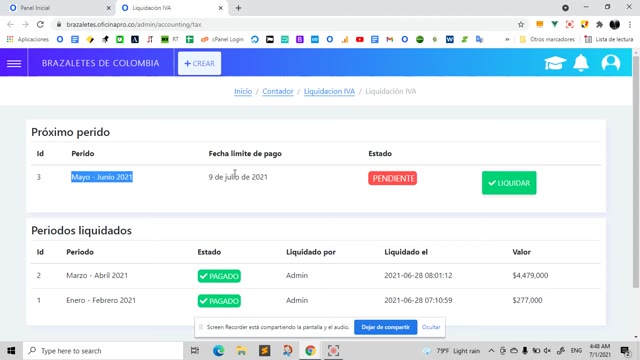Open the user profile avatar menu
Viewport: 640px width, 360px height.
[x=611, y=63]
